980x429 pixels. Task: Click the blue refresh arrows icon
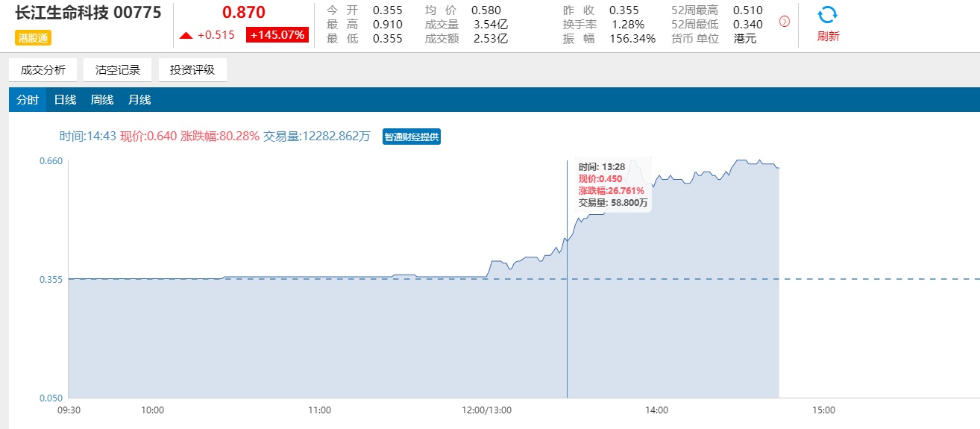coord(827,16)
